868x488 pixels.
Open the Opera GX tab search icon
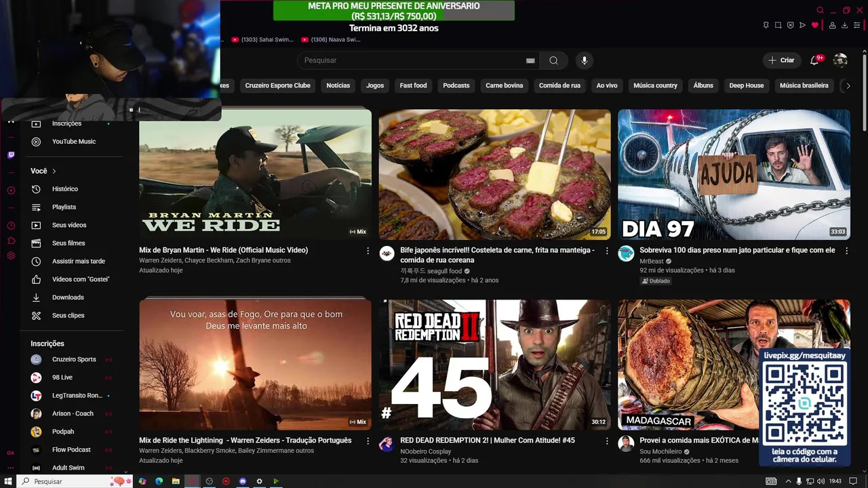tap(820, 10)
